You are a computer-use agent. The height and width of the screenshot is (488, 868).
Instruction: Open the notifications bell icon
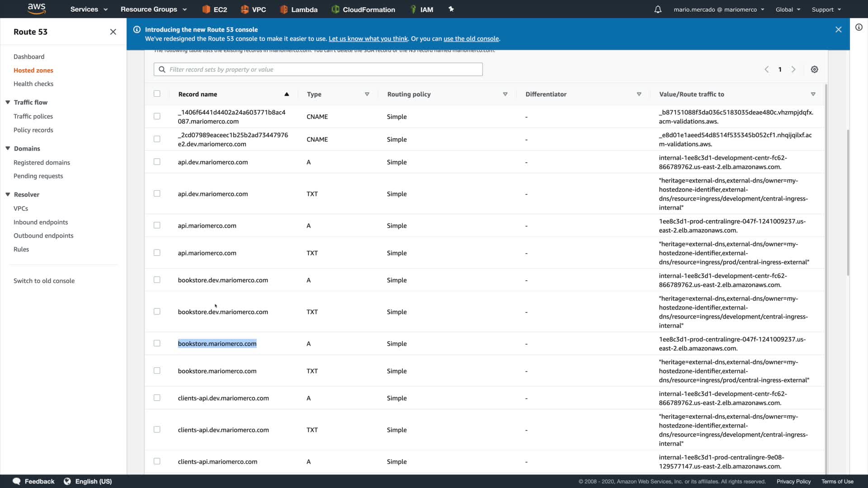click(658, 9)
